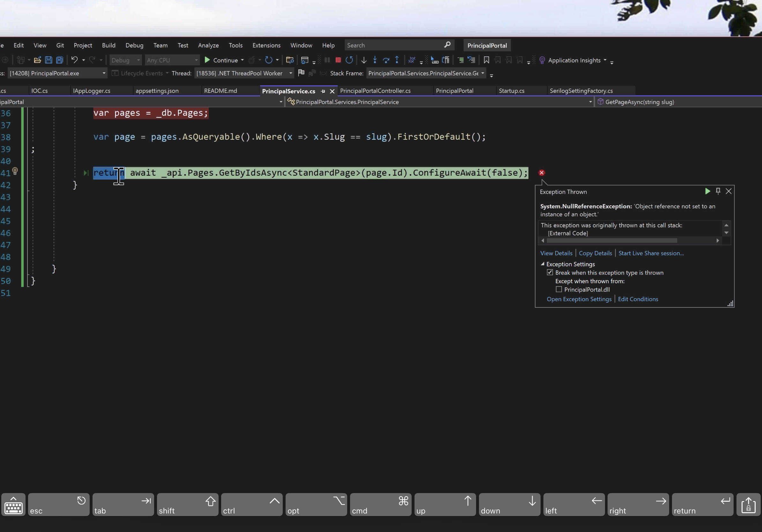Uncheck Break when this exception type is thrown
This screenshot has width=762, height=532.
[550, 272]
